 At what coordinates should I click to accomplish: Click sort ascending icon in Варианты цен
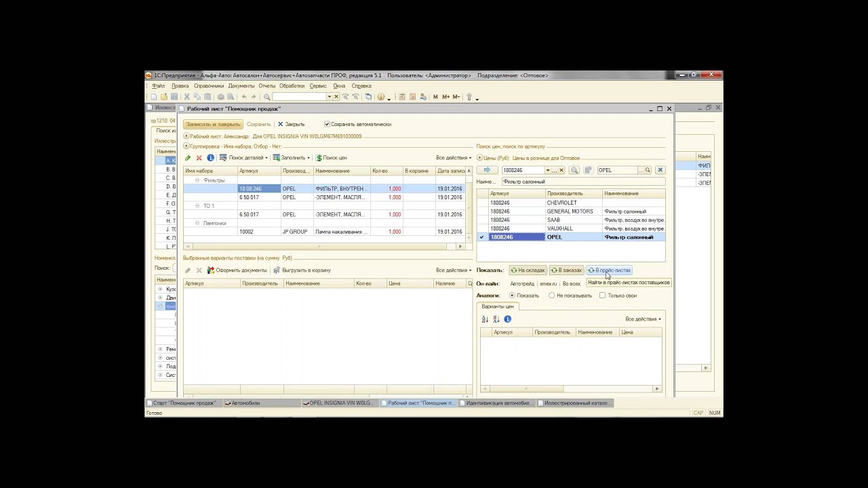coord(485,319)
